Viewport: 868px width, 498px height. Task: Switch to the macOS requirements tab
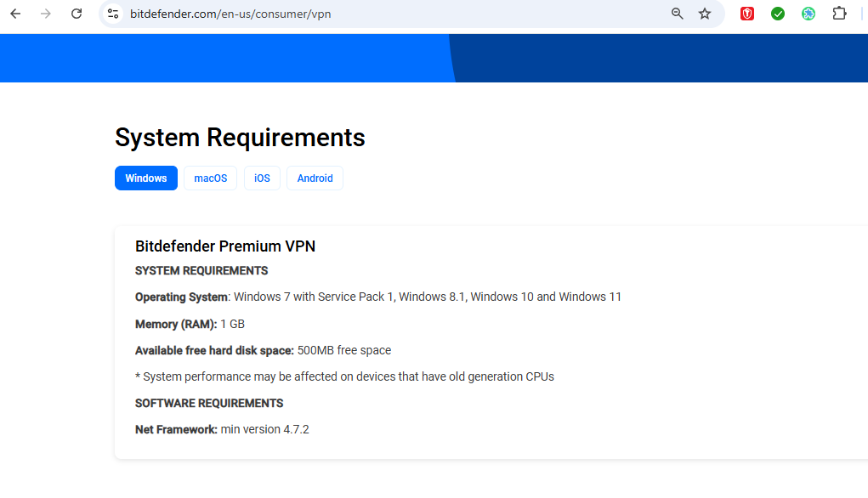[210, 178]
